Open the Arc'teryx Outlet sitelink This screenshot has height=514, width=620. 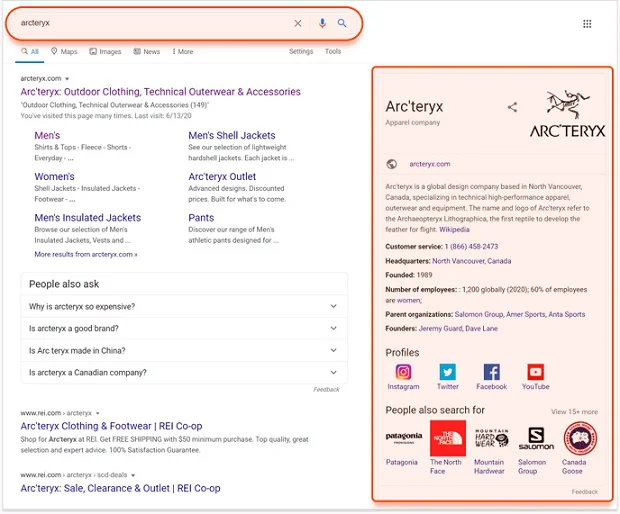pos(222,176)
